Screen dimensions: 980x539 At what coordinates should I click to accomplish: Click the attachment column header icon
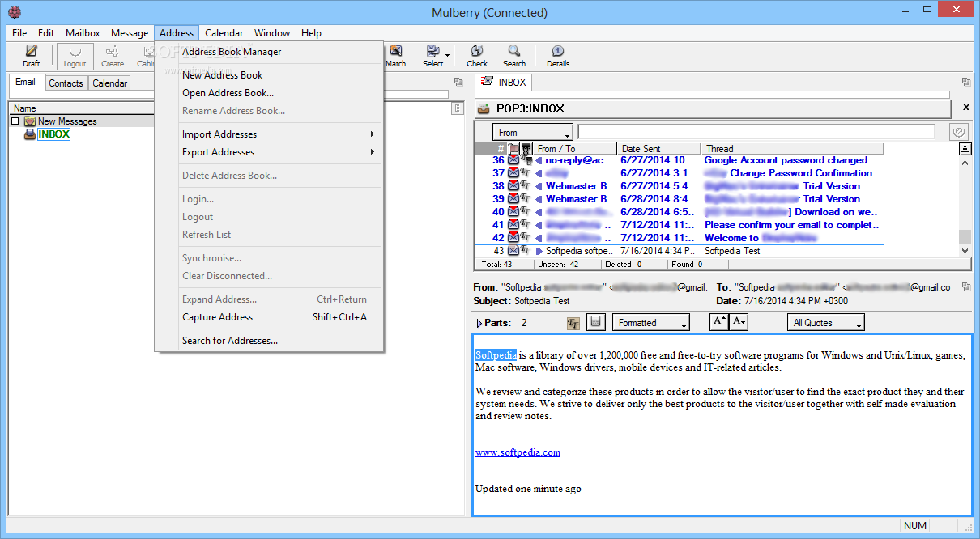click(x=526, y=149)
